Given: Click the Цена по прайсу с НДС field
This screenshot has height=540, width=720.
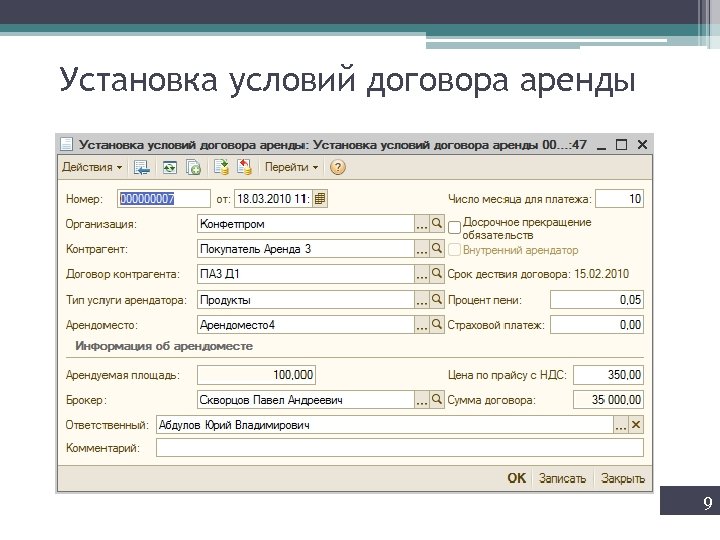Looking at the screenshot, I should pos(608,375).
